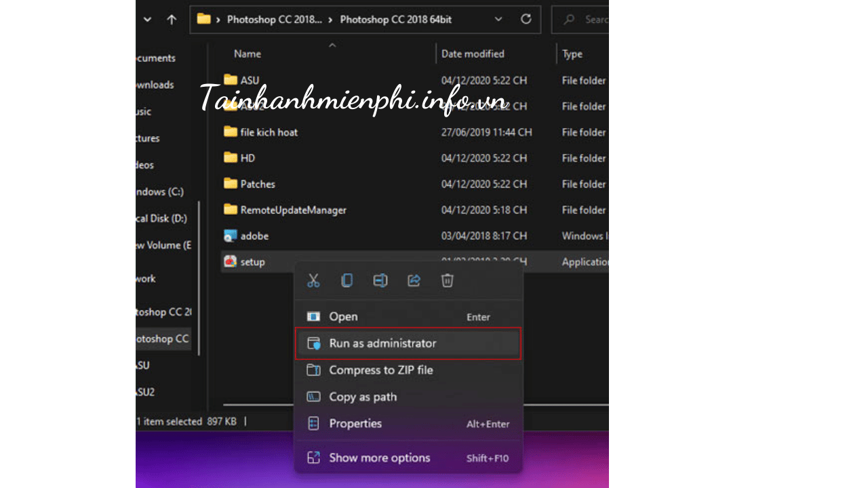Open the recent locations chevron dropdown

coord(148,20)
